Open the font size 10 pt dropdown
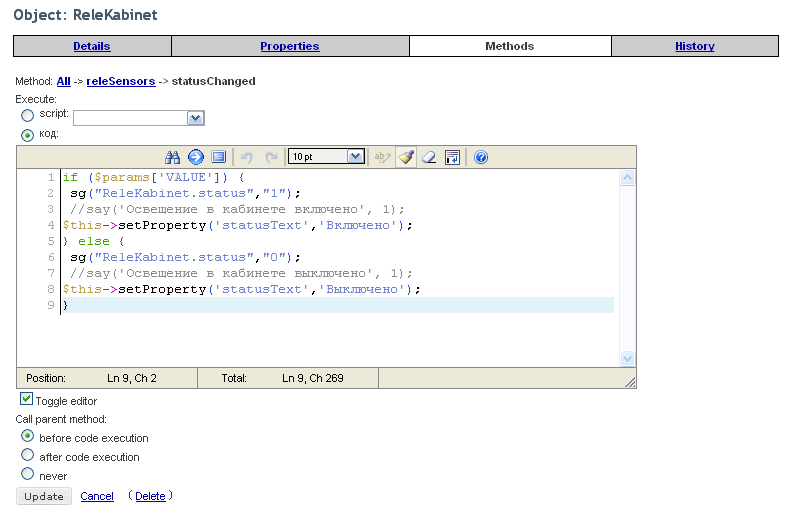Image resolution: width=789 pixels, height=512 pixels. pyautogui.click(x=326, y=156)
